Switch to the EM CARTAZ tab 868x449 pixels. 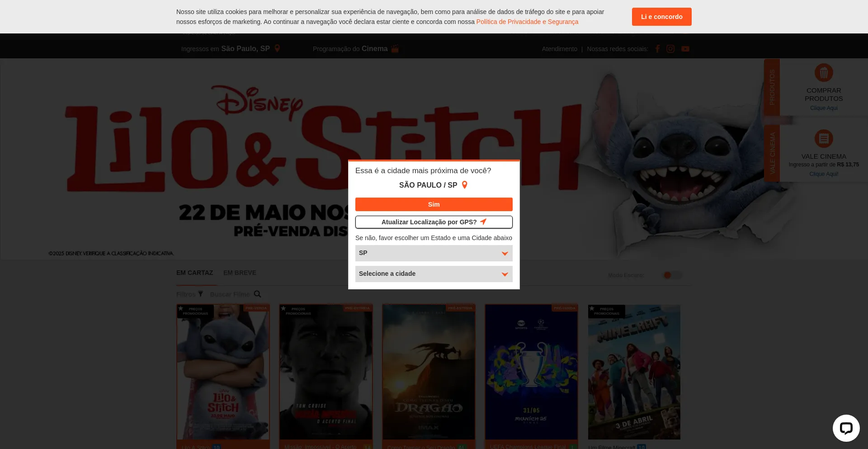pos(194,273)
